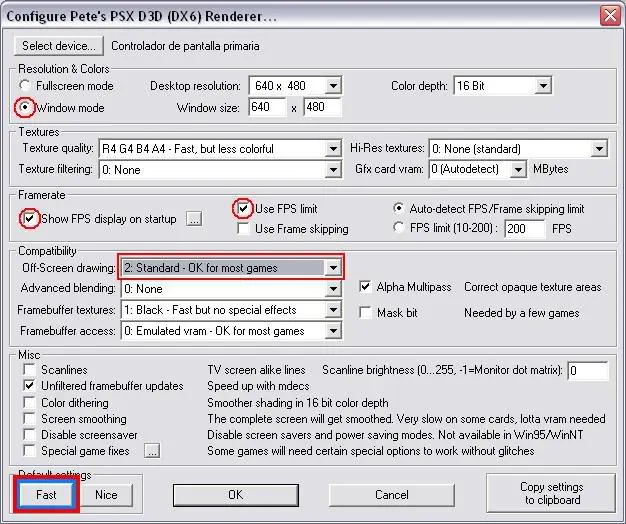
Task: Click 'Needed by a few games' text
Action: (x=521, y=313)
